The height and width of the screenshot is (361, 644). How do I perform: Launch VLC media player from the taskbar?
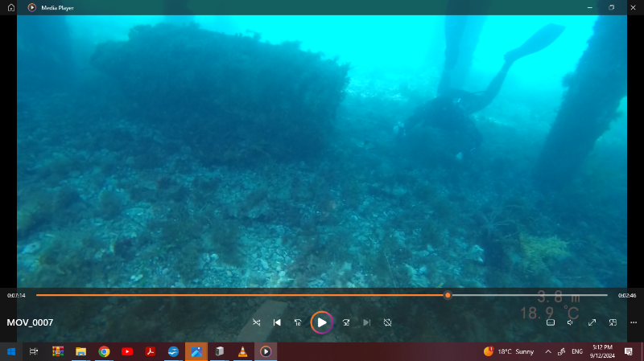click(242, 351)
